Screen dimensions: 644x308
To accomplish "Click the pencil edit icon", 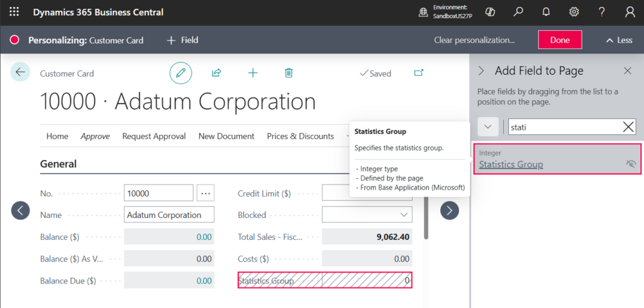I will (180, 73).
